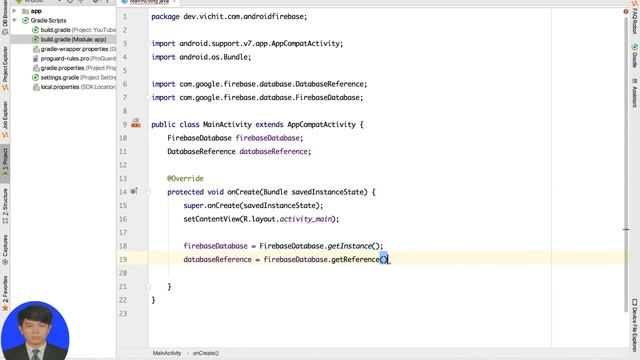Screen dimensions: 640x360
Task: Click the red error indicator at top of scrollbar
Action: 626,11
